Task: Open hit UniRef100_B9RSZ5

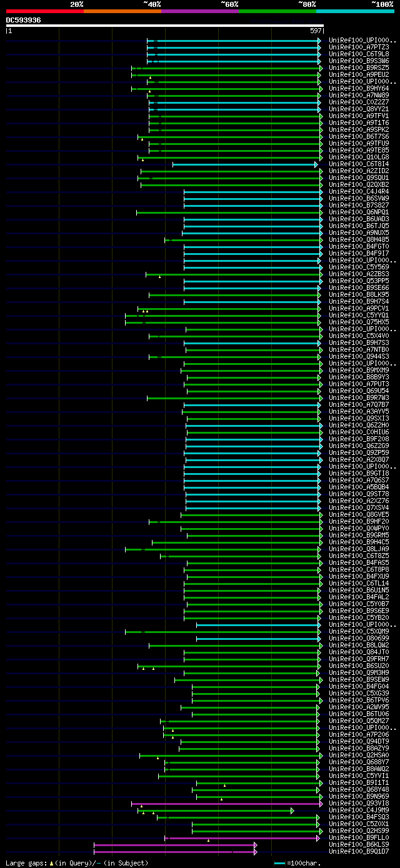Action: [x=359, y=67]
